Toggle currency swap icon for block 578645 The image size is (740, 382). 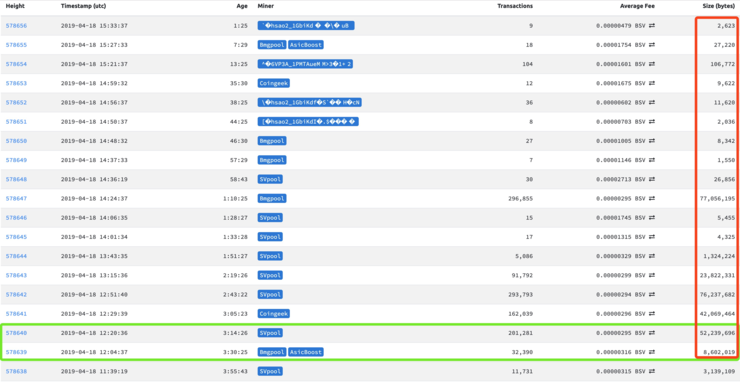[652, 237]
